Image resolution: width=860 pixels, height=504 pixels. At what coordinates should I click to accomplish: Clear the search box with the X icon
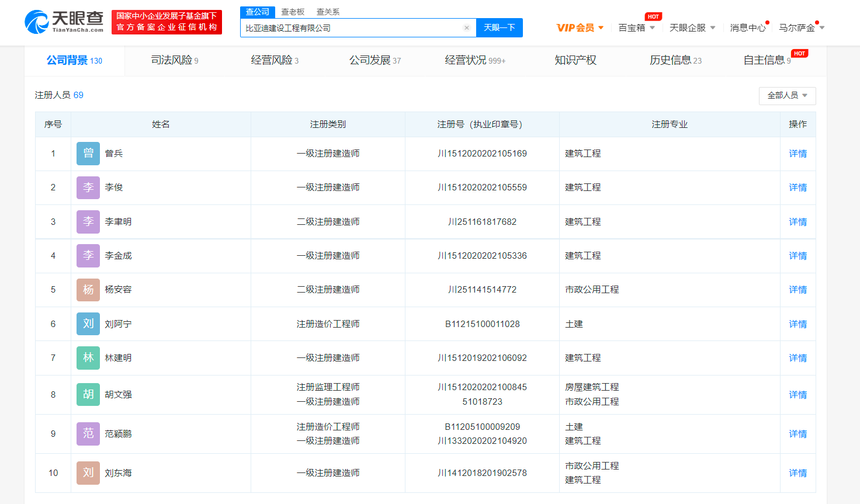point(467,27)
